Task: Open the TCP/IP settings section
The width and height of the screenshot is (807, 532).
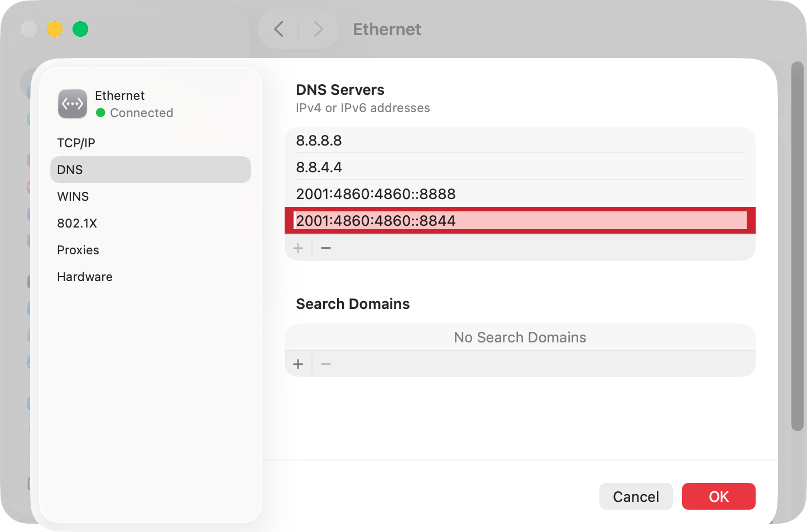Action: pos(76,143)
